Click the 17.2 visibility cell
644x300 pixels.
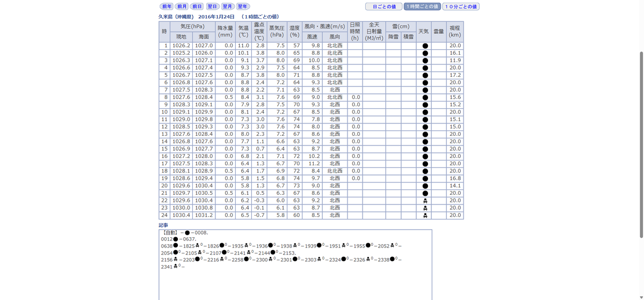pyautogui.click(x=455, y=75)
